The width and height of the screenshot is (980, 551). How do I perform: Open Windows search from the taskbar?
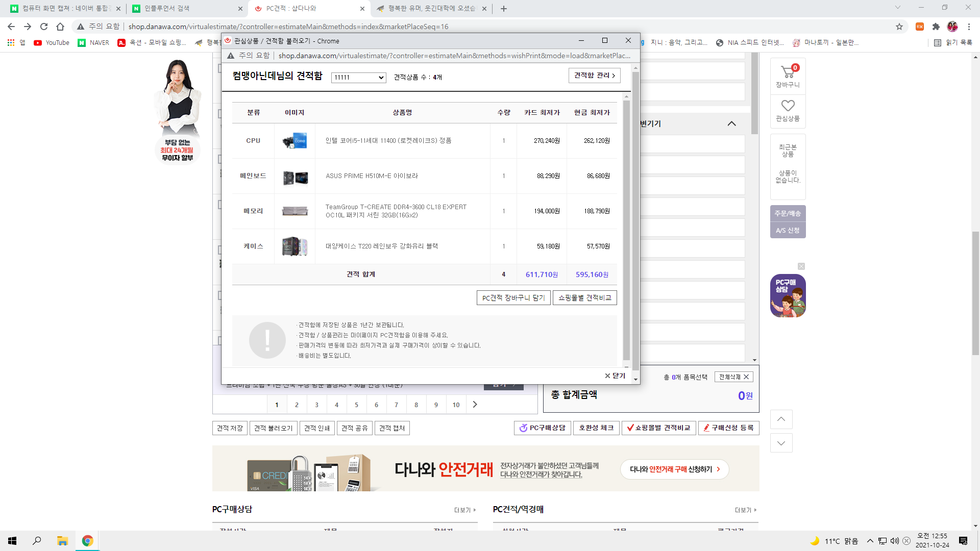37,541
